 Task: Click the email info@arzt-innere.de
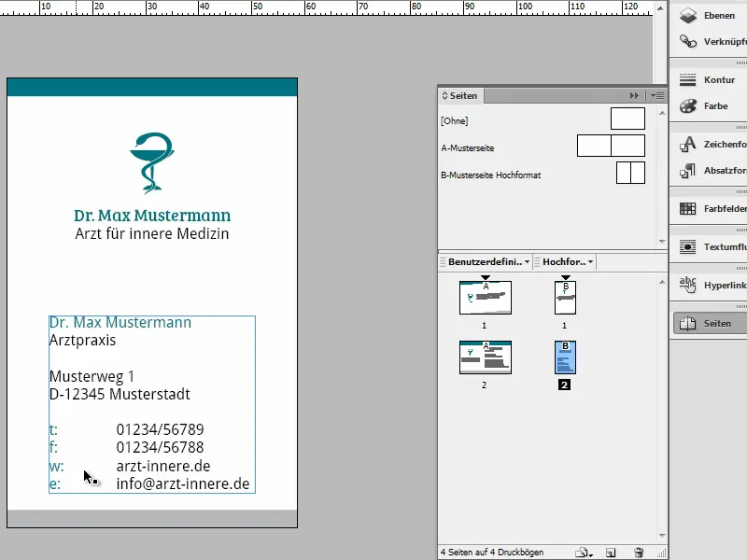coord(183,483)
